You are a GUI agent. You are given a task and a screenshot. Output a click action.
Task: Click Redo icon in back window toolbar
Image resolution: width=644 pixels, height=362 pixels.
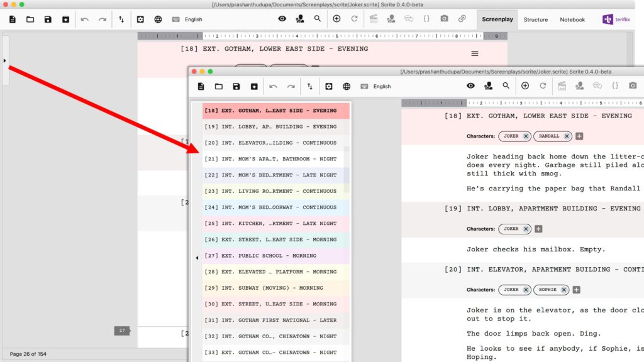(x=103, y=19)
